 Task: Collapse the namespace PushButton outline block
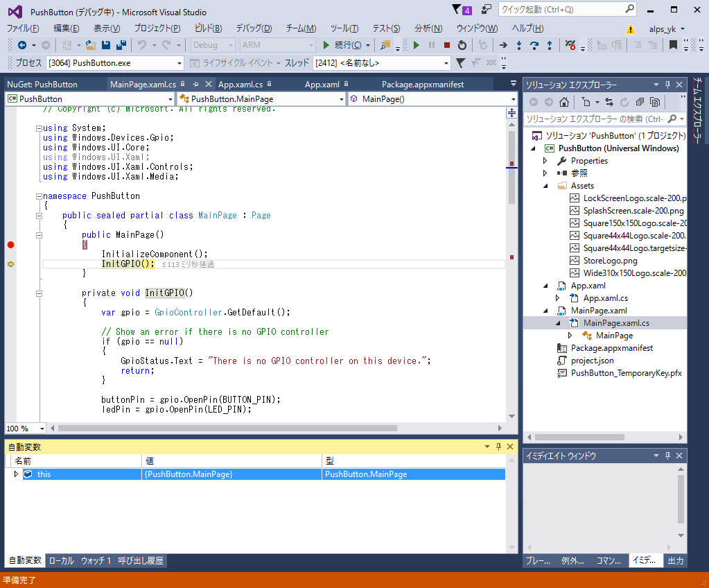[x=39, y=196]
